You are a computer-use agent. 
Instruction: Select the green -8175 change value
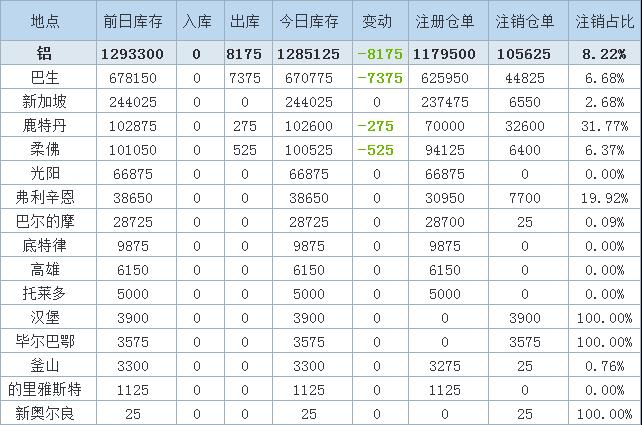click(376, 55)
